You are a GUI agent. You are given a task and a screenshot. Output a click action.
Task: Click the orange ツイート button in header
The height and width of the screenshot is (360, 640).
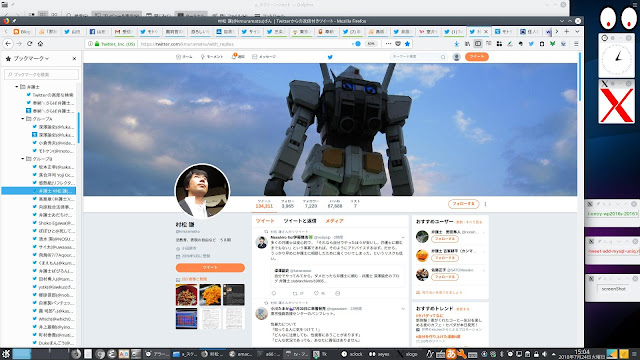click(x=477, y=57)
